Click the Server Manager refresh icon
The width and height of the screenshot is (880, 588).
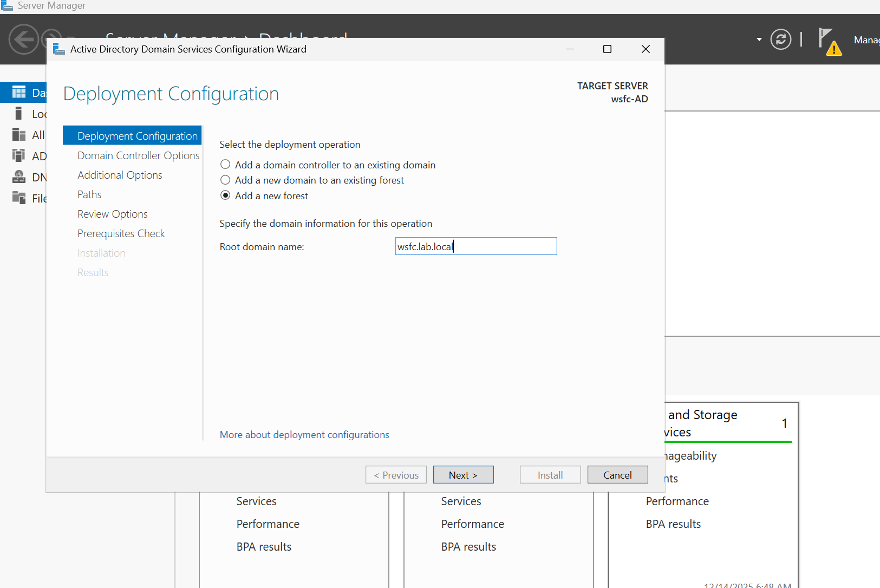tap(780, 40)
